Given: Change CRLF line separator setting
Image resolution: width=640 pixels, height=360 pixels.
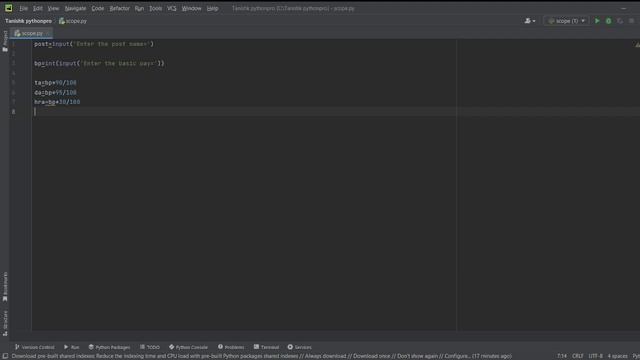Looking at the screenshot, I should pos(578,356).
